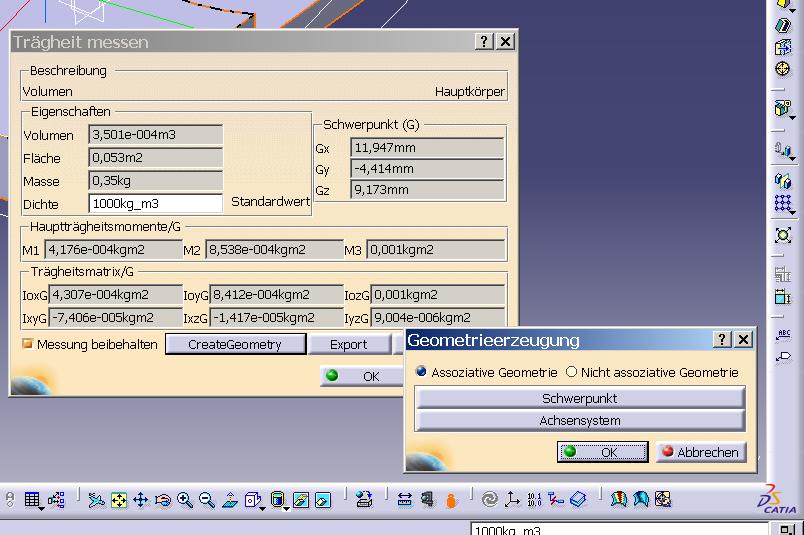The width and height of the screenshot is (804, 535).
Task: Click the Zoom Out magnifier icon
Action: pos(207,500)
